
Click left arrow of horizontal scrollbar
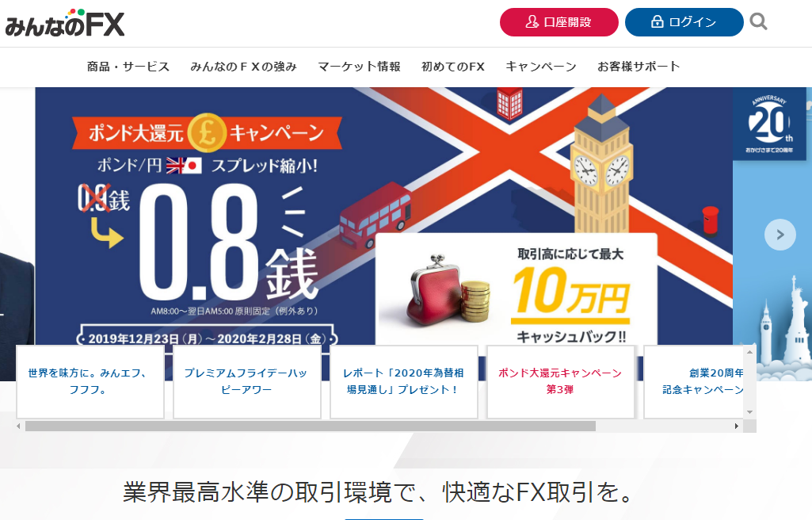click(19, 426)
